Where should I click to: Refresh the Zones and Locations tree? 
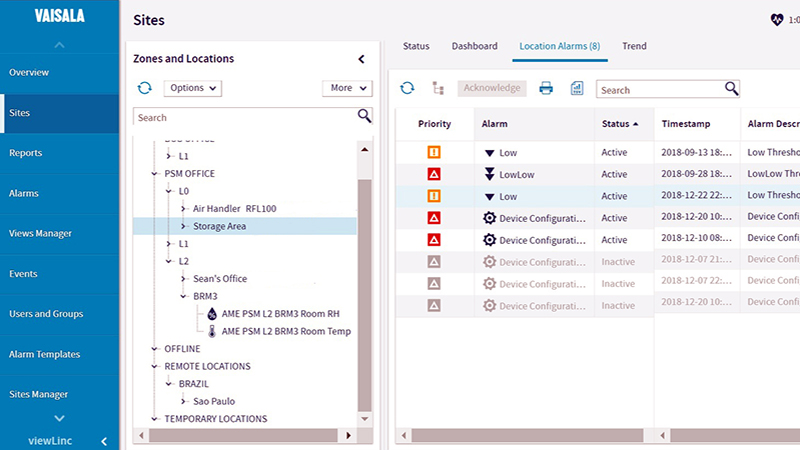[x=145, y=88]
